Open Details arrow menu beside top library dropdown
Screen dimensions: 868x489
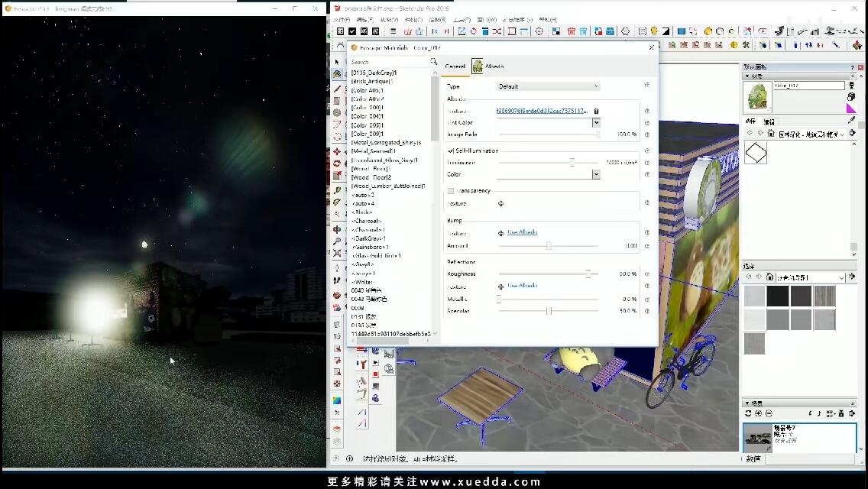[853, 133]
